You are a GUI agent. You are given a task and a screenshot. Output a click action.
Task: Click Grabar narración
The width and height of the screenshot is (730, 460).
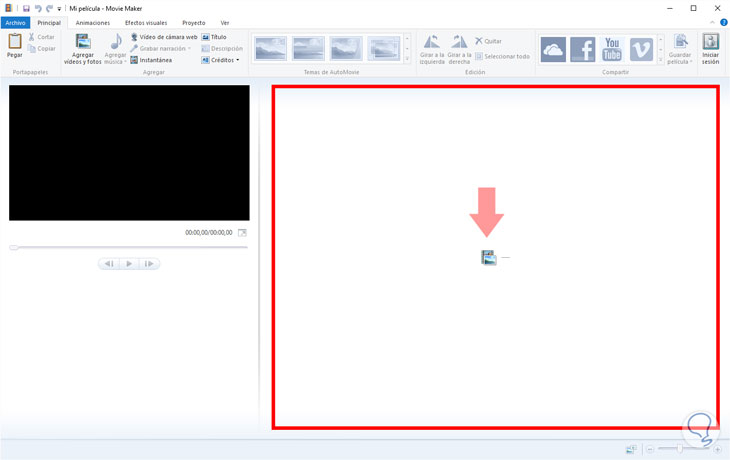(158, 48)
